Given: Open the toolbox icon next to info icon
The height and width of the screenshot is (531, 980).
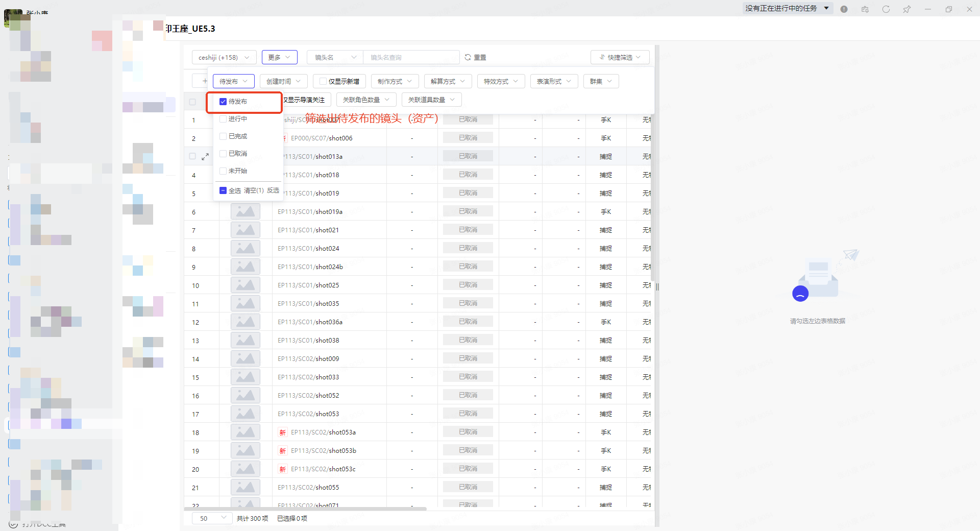Looking at the screenshot, I should [x=865, y=9].
